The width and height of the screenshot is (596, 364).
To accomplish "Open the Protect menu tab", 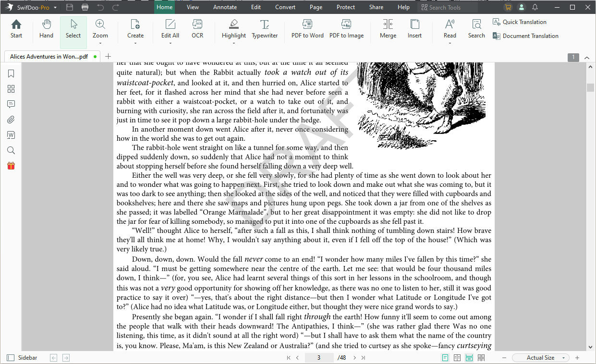I will point(345,7).
